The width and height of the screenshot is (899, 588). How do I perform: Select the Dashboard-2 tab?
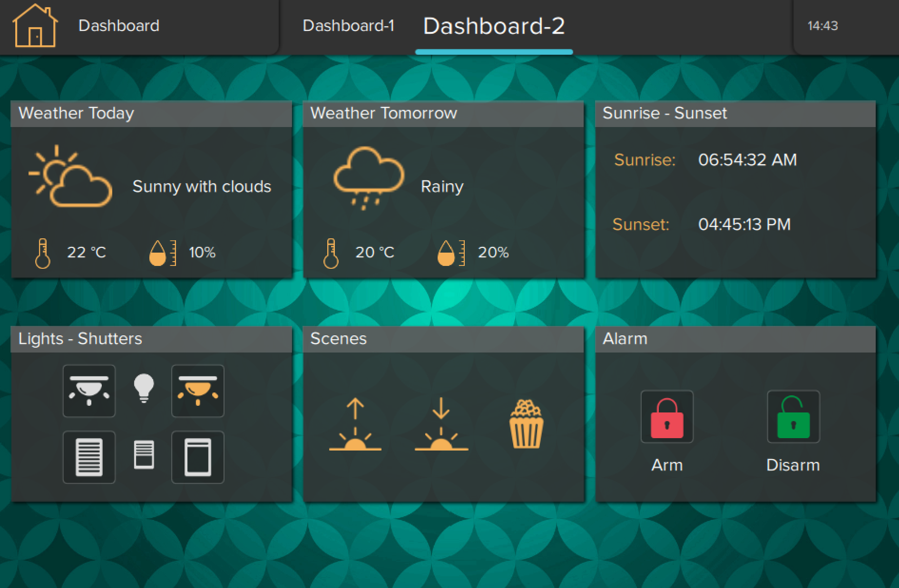click(x=494, y=26)
